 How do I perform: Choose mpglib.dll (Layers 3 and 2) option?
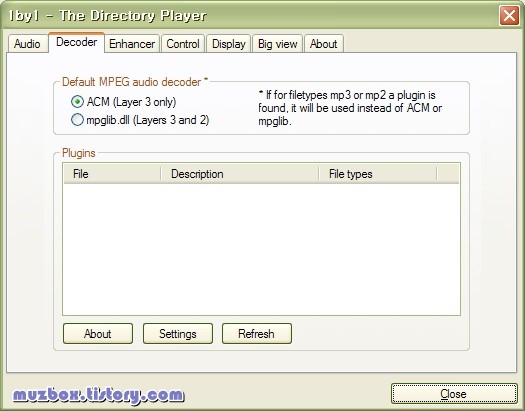coord(140,120)
